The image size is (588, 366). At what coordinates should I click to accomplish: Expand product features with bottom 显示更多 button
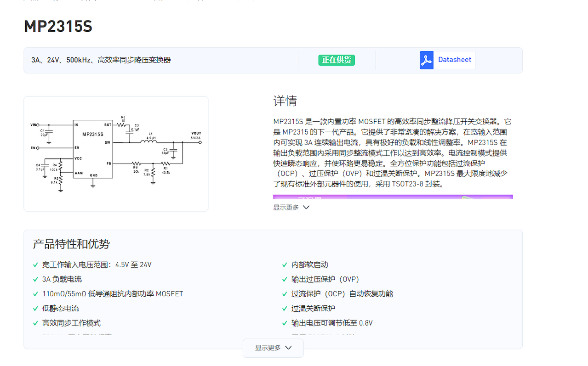coord(273,348)
